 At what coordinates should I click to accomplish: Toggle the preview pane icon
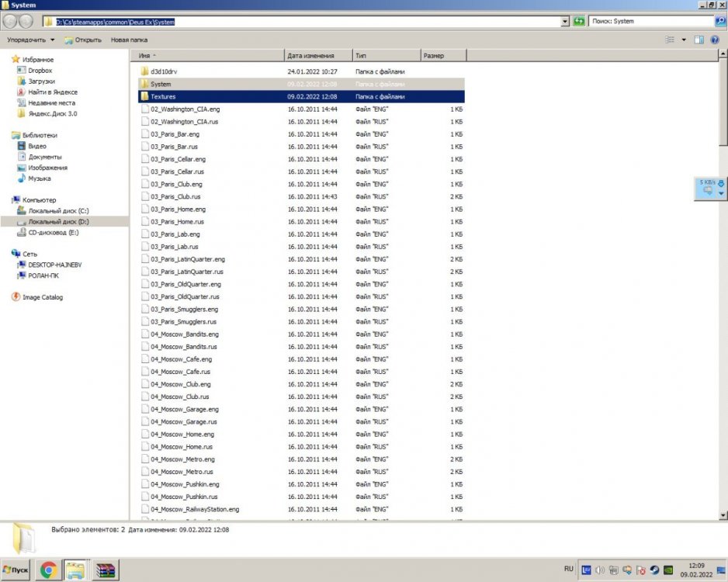(x=699, y=40)
